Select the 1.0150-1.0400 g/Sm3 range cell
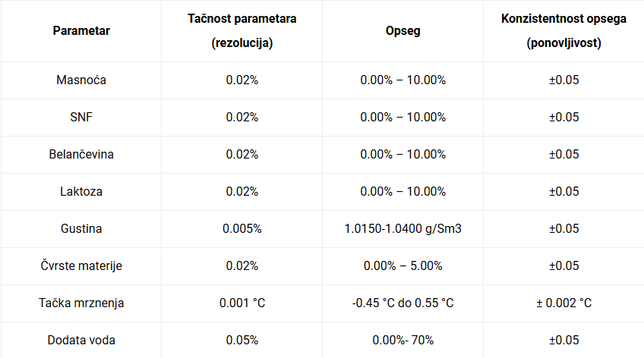 (402, 229)
